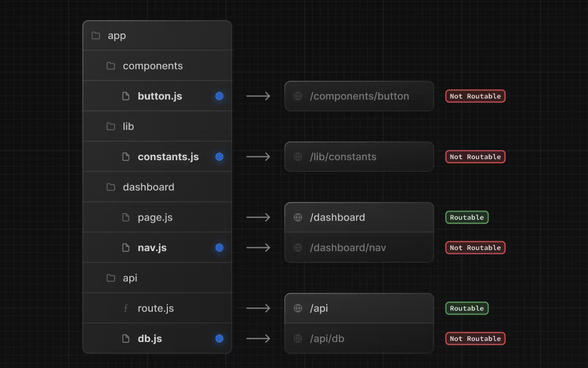Click the components folder icon
Viewport: 588px width, 368px height.
click(x=110, y=66)
